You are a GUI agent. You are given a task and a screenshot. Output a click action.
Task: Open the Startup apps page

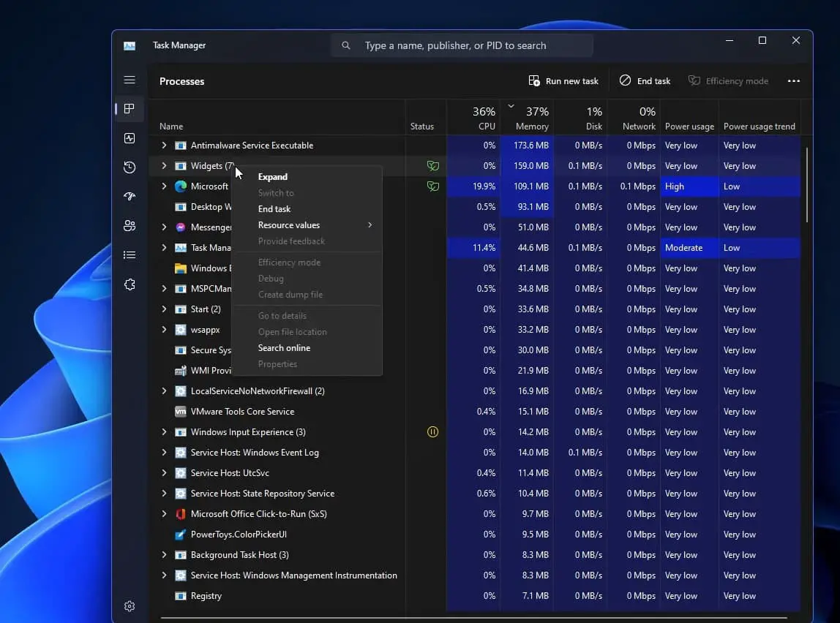130,197
